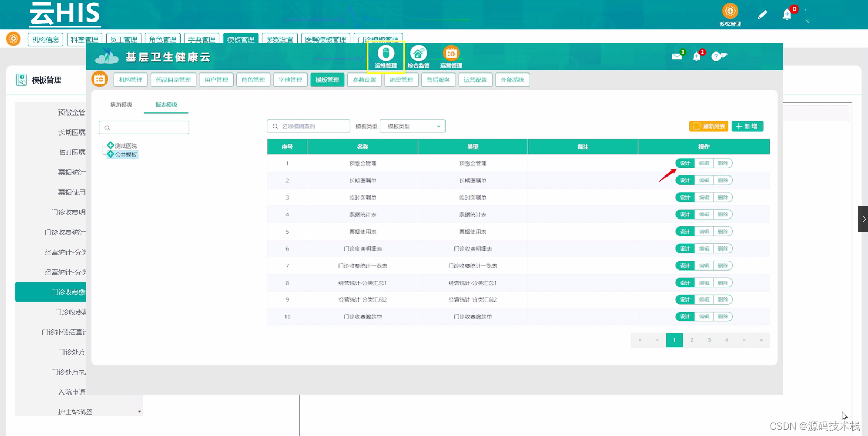Open 综合监管 house icon module
Viewport: 868px width, 436px height.
point(418,56)
